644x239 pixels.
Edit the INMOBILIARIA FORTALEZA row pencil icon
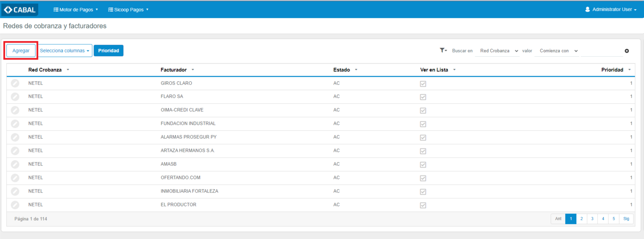pos(15,192)
